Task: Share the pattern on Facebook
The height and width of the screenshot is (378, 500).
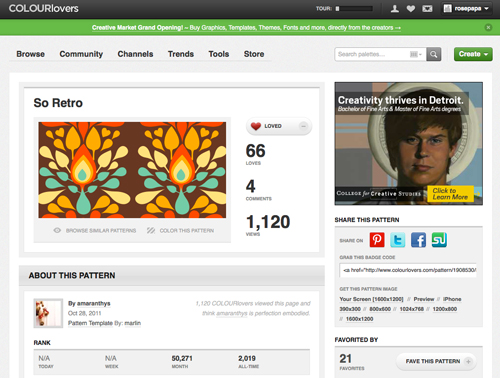Action: [x=418, y=240]
